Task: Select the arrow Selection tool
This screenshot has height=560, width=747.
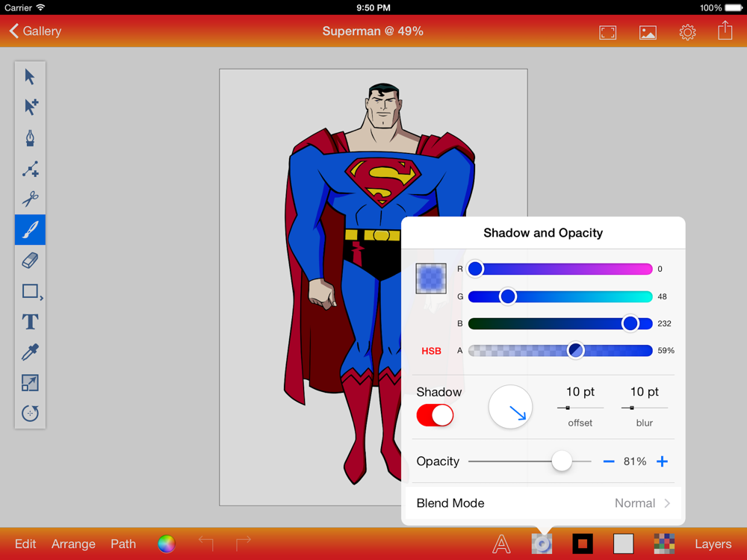Action: click(x=30, y=77)
